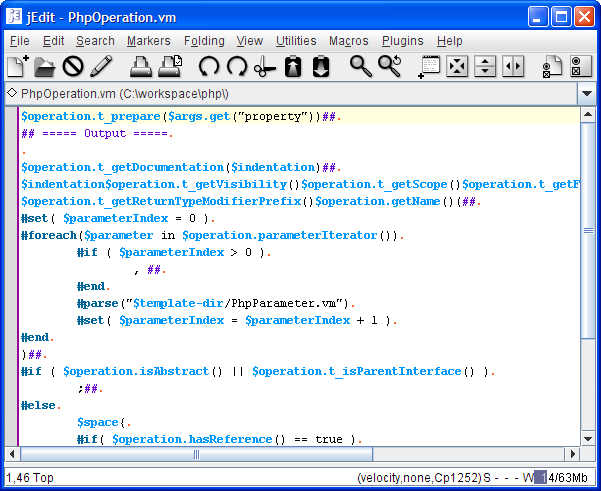This screenshot has height=491, width=601.
Task: Open a new view window from the toolbar
Action: (x=429, y=67)
